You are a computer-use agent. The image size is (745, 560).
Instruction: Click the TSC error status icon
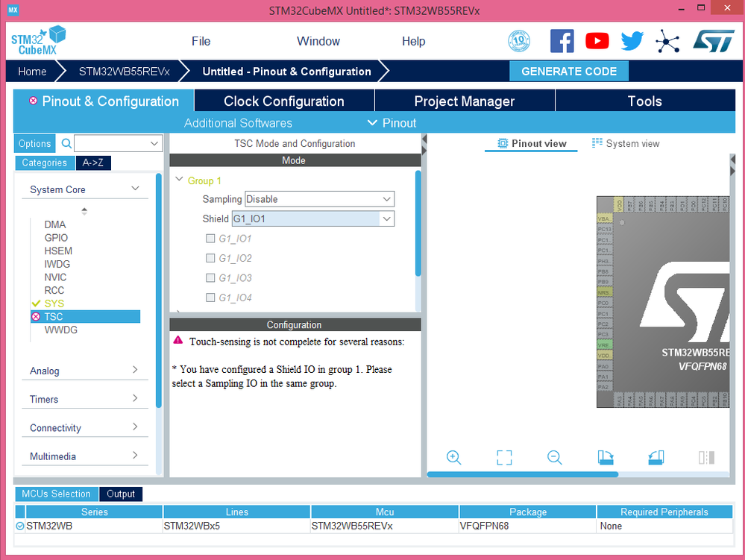tap(36, 317)
